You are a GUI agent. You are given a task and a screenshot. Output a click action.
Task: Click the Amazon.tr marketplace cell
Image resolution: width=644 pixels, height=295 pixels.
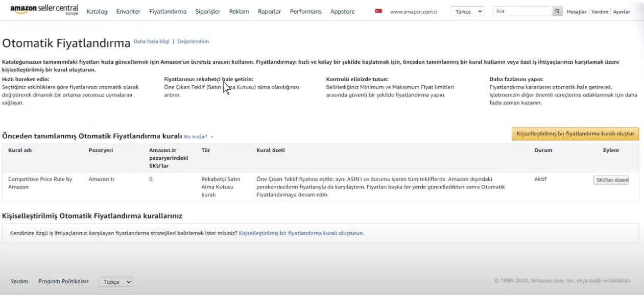102,179
